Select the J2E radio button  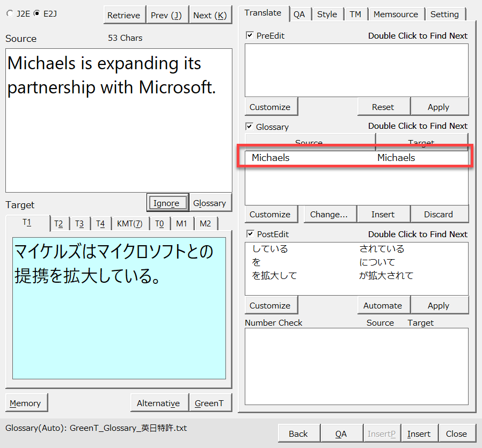pos(10,14)
